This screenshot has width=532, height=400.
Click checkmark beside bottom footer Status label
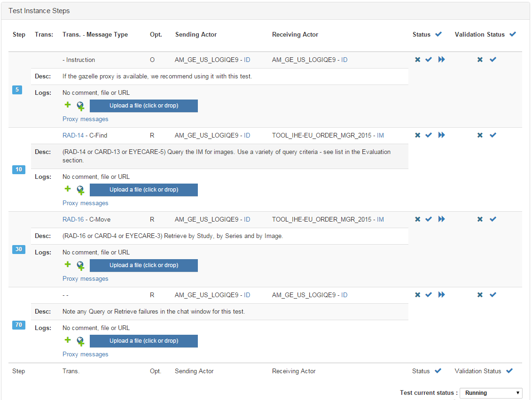click(x=438, y=371)
